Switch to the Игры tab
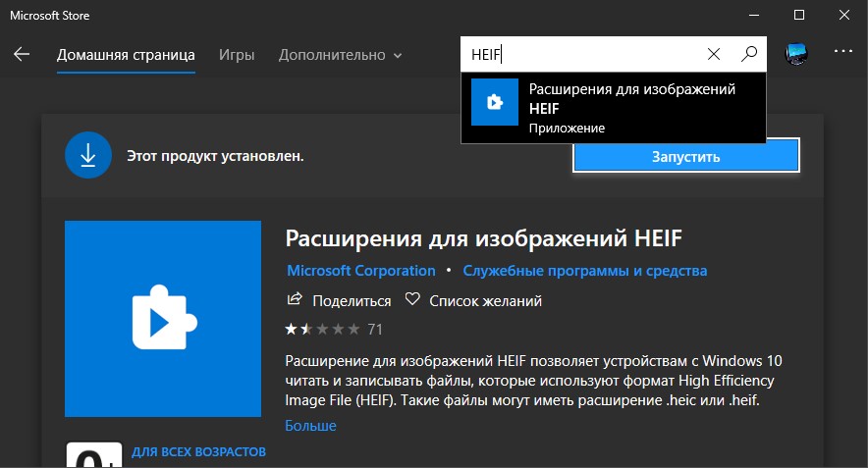 click(237, 55)
